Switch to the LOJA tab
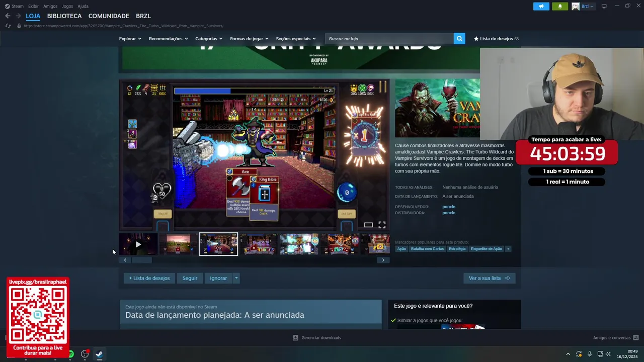The height and width of the screenshot is (362, 644). (x=33, y=16)
